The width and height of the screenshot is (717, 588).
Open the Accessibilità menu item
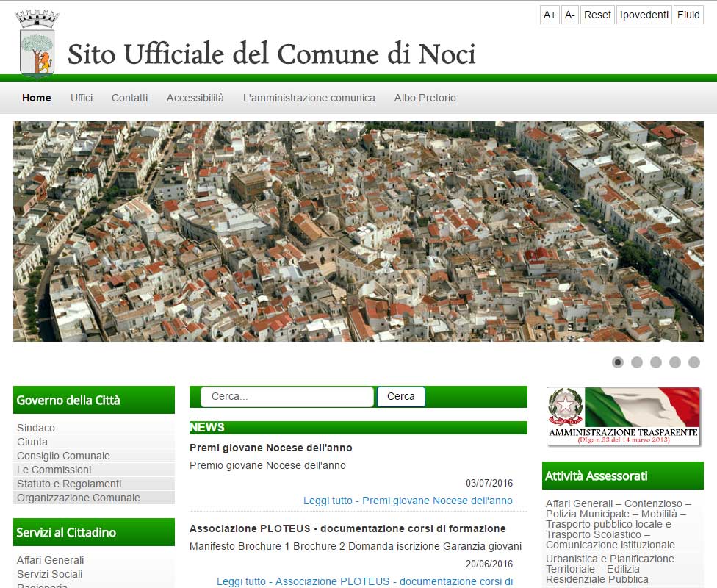tap(195, 98)
